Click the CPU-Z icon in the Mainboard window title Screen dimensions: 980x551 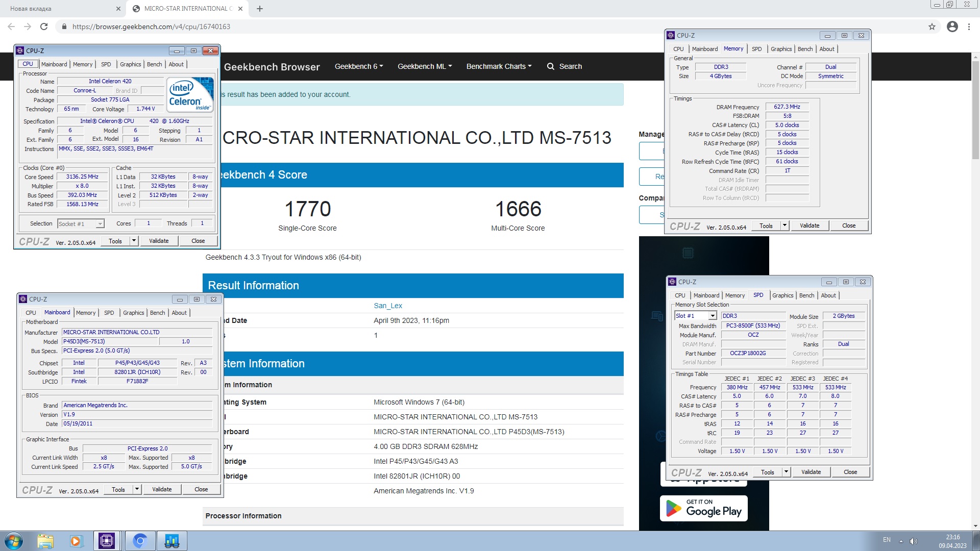coord(23,299)
